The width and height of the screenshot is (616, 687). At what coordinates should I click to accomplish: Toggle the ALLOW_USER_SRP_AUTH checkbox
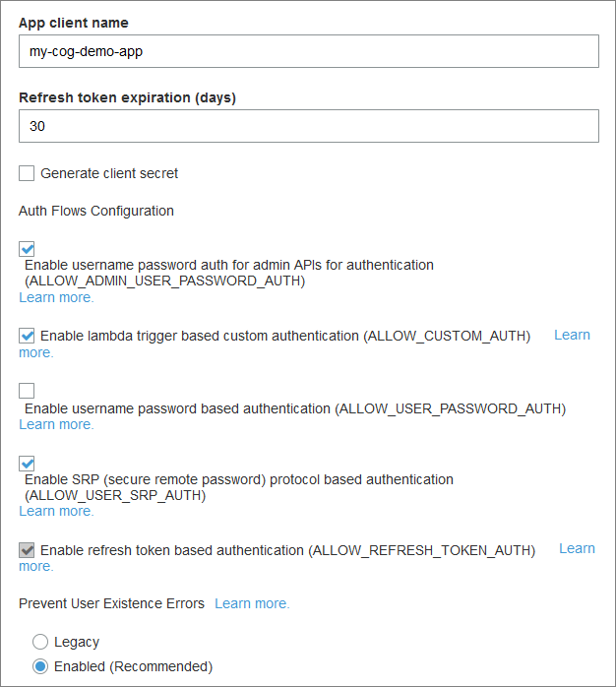coord(27,463)
